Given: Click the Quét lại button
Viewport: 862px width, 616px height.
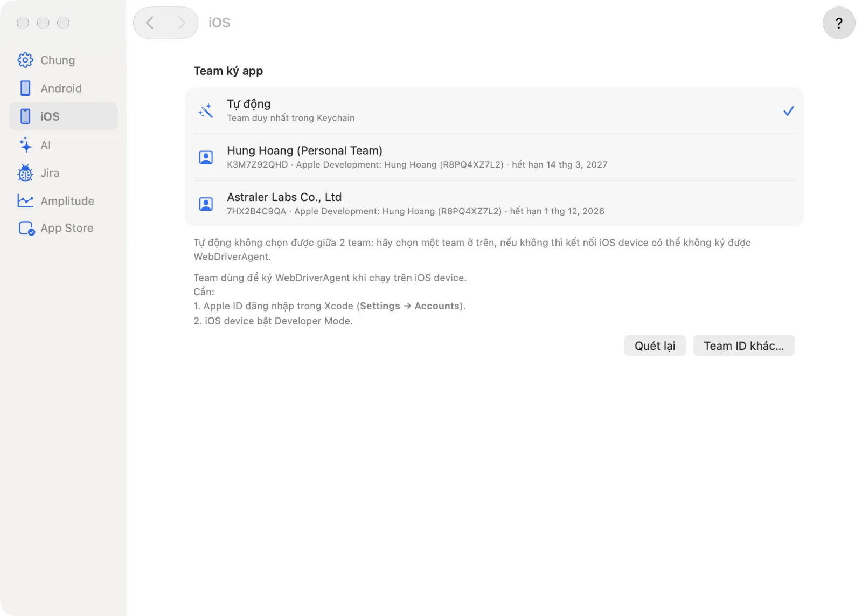Looking at the screenshot, I should click(x=655, y=346).
